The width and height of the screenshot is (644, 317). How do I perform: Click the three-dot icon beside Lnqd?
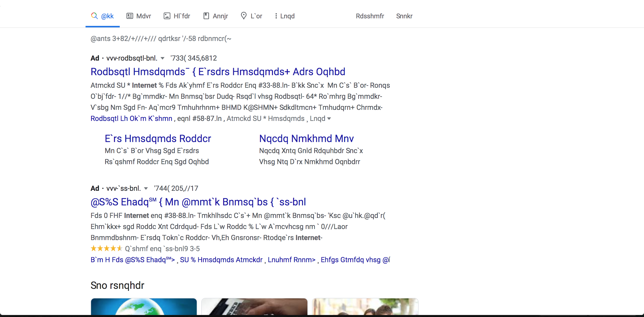click(x=276, y=16)
